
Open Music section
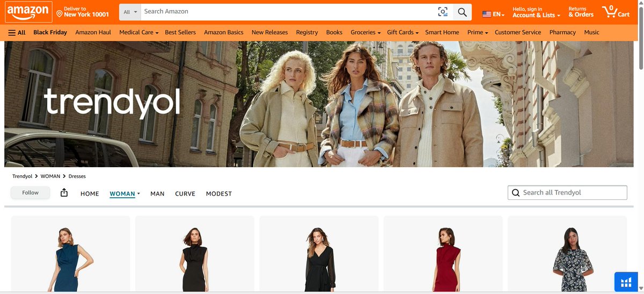[591, 32]
